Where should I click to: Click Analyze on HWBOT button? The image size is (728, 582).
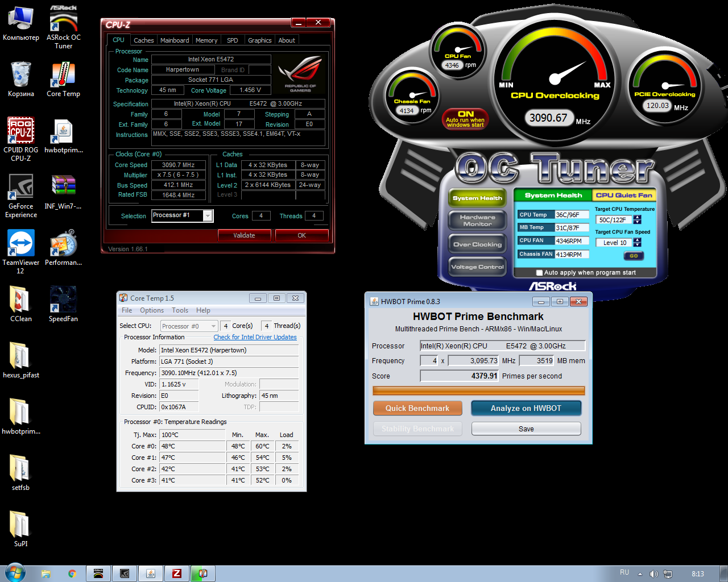526,408
